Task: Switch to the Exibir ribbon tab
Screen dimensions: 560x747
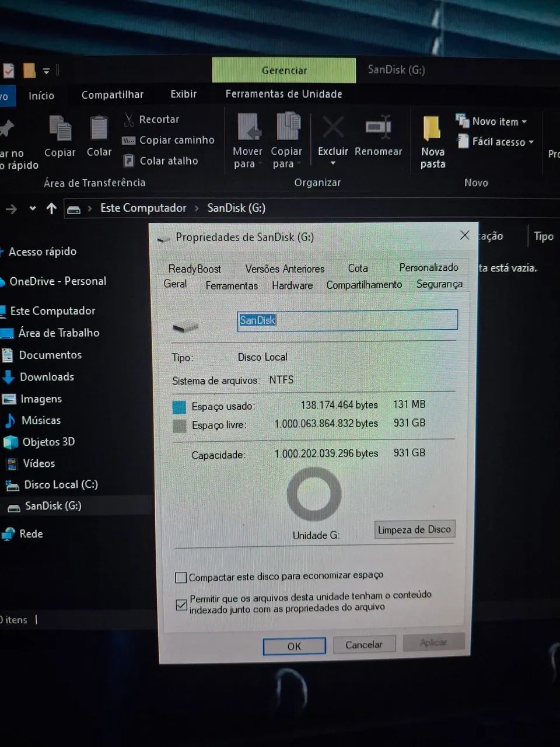Action: (x=183, y=94)
